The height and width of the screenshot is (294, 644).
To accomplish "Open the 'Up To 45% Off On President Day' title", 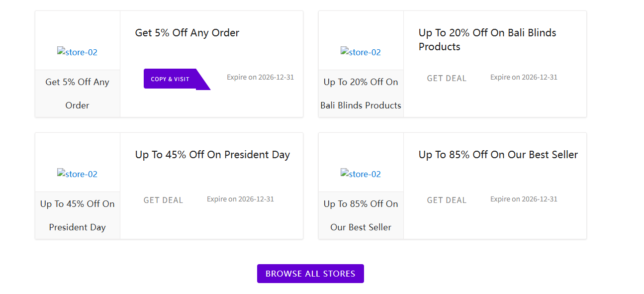I will 212,154.
